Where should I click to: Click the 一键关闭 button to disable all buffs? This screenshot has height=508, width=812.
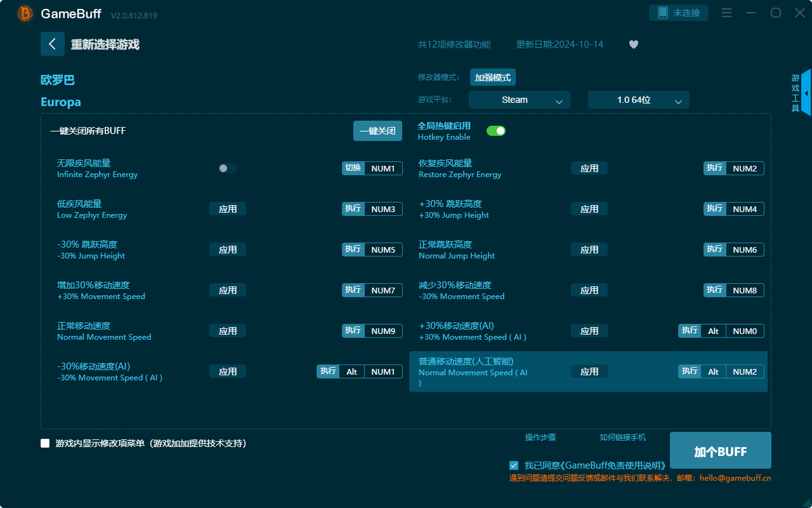[377, 130]
